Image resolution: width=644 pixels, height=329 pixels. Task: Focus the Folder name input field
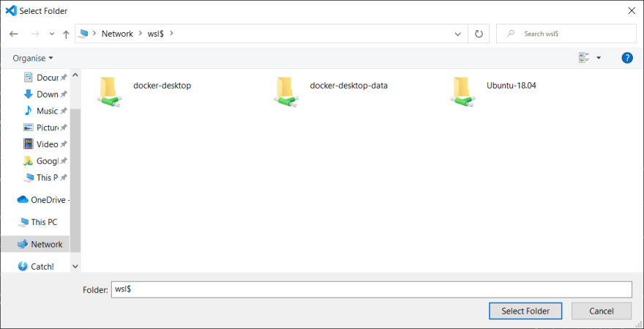point(371,289)
